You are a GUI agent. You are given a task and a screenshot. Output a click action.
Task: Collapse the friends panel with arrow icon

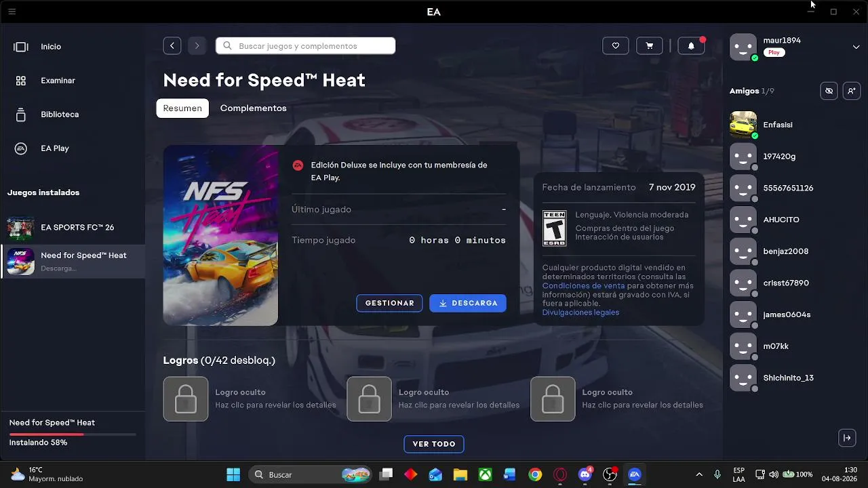(x=847, y=438)
